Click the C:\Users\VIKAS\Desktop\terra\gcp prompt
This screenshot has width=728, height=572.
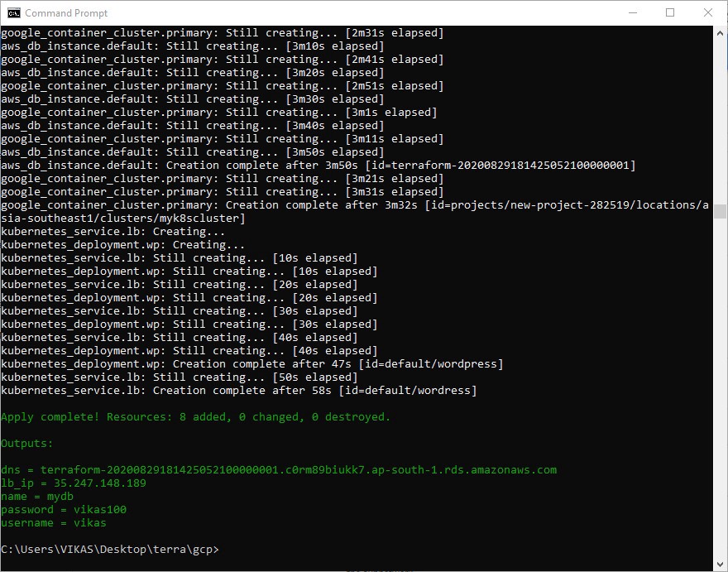[109, 549]
